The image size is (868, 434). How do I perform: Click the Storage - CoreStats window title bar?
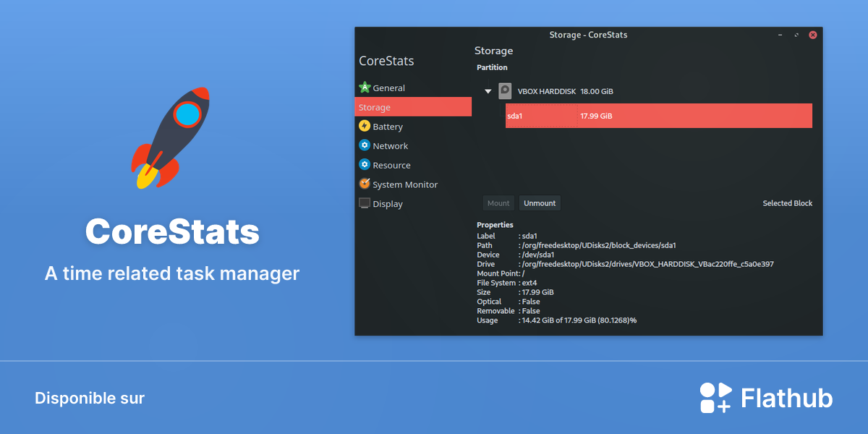click(588, 35)
